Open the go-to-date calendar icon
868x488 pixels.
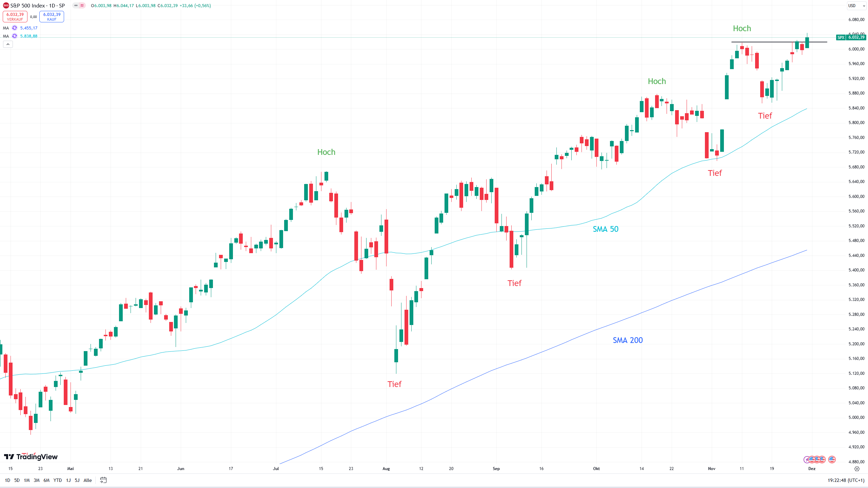coord(103,480)
